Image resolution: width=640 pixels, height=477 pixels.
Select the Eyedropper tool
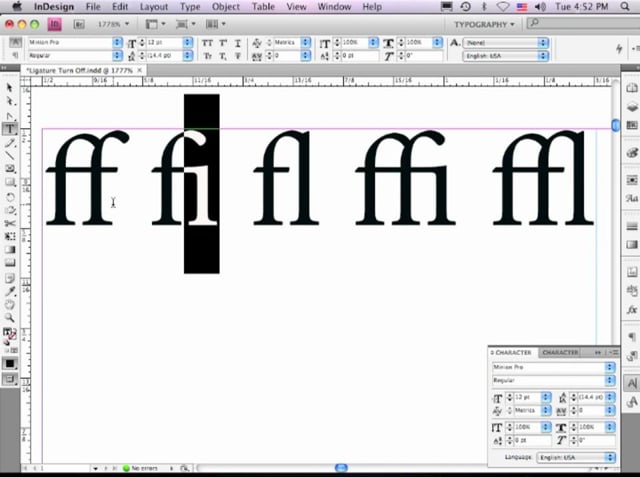10,291
